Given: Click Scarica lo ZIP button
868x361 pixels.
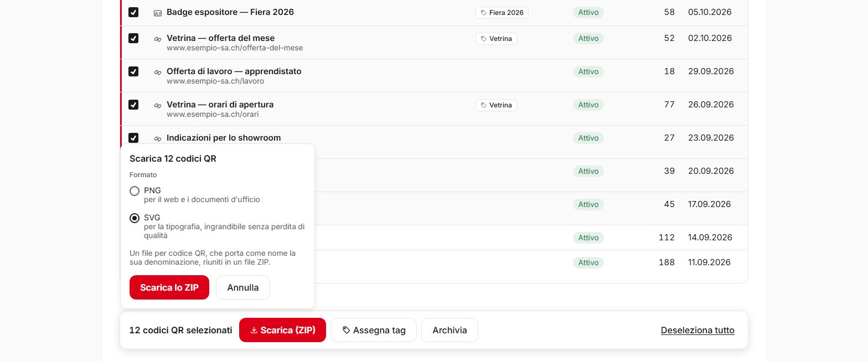Looking at the screenshot, I should (x=169, y=287).
